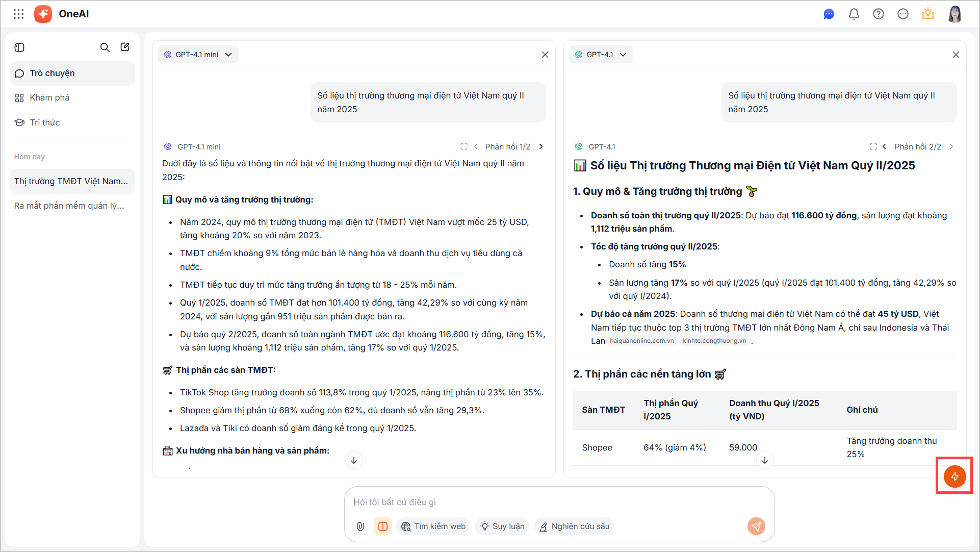980x552 pixels.
Task: Toggle the split compare view button
Action: [x=382, y=526]
